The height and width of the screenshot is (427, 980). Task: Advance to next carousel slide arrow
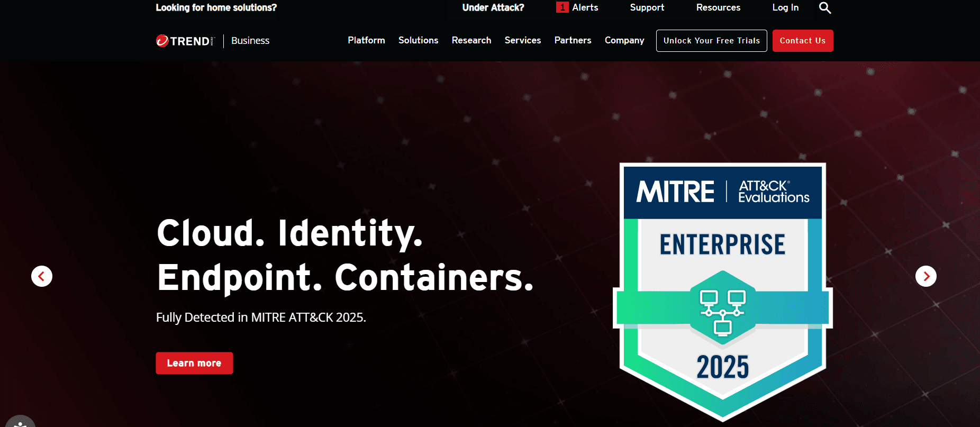pos(926,276)
